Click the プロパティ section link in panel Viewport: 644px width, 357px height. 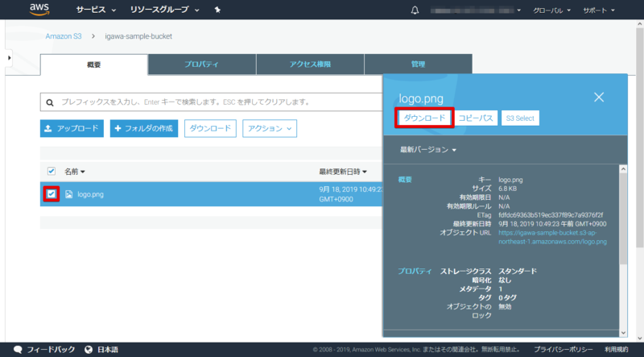415,271
